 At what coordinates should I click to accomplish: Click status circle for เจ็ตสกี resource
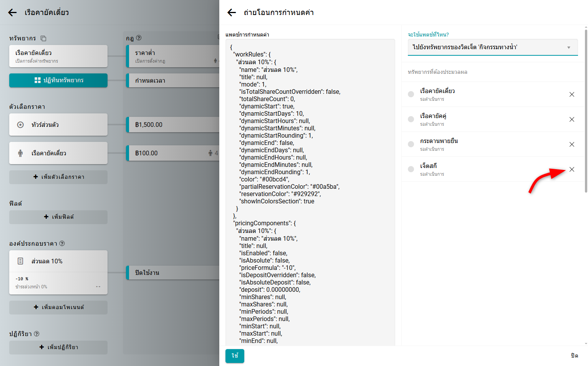tap(411, 169)
